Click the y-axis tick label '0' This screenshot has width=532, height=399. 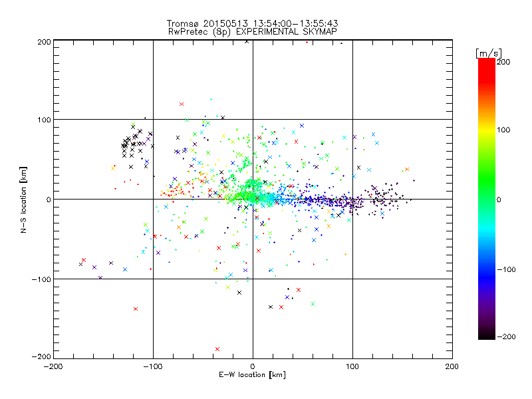(49, 199)
